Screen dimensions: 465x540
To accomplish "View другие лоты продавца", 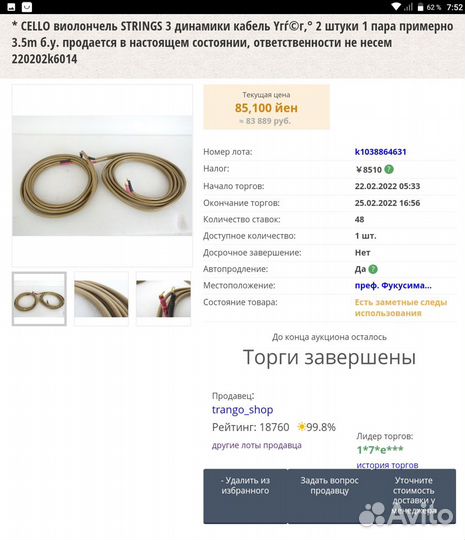I will pos(257,445).
